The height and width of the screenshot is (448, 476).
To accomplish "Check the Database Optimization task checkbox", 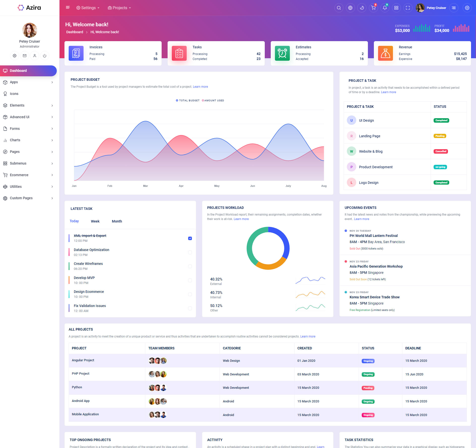I will pos(190,252).
